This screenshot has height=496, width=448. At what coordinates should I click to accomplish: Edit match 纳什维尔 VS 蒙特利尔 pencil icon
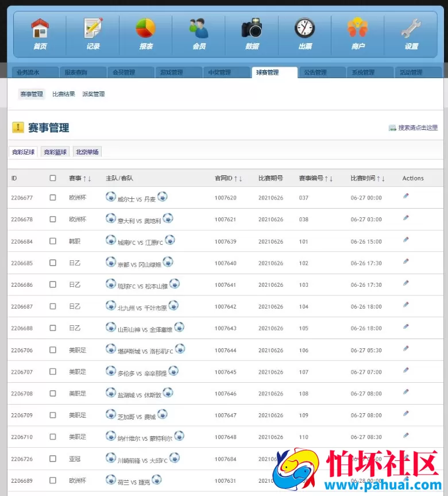click(406, 436)
